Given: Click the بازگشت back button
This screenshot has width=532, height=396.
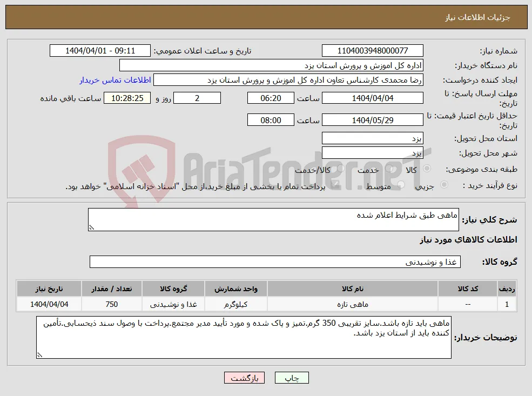Looking at the screenshot, I should [x=244, y=378].
